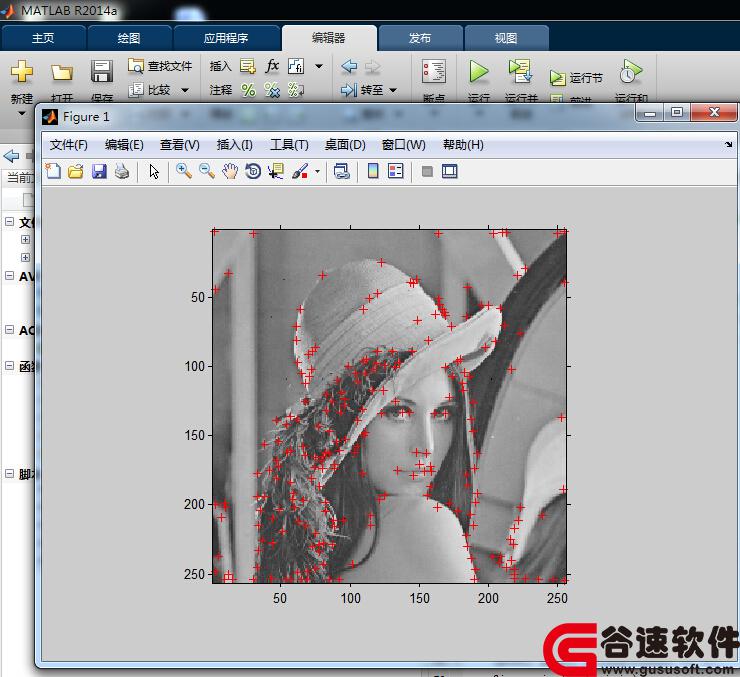The image size is (740, 677).
Task: Click Open File icon in figure toolbar
Action: tap(76, 171)
